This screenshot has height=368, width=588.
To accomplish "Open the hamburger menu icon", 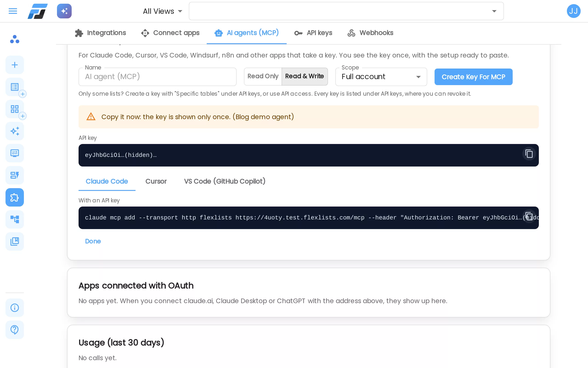I will [13, 11].
